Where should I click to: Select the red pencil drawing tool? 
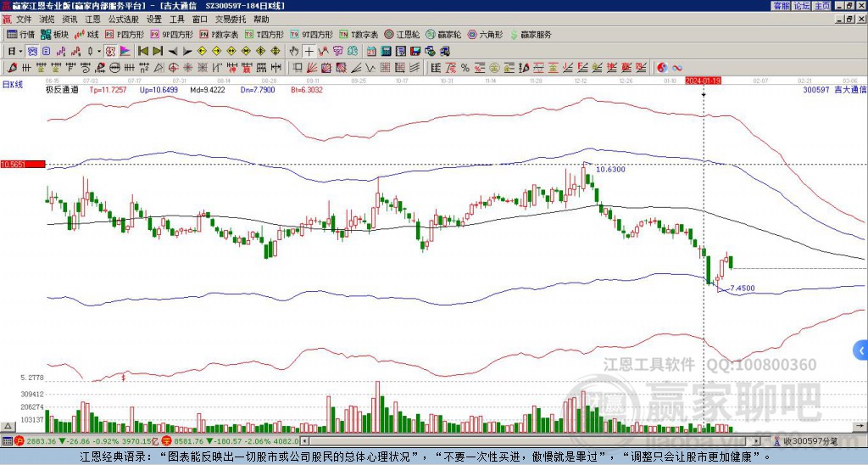[12, 68]
